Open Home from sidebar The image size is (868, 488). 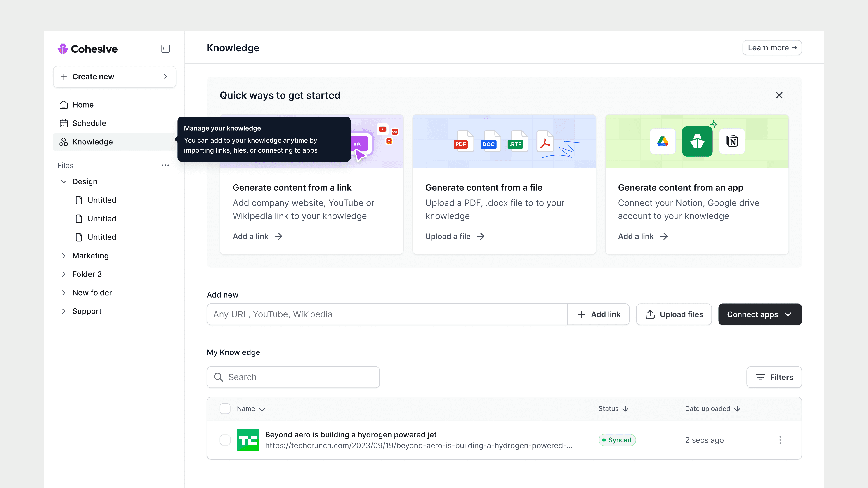coord(83,105)
